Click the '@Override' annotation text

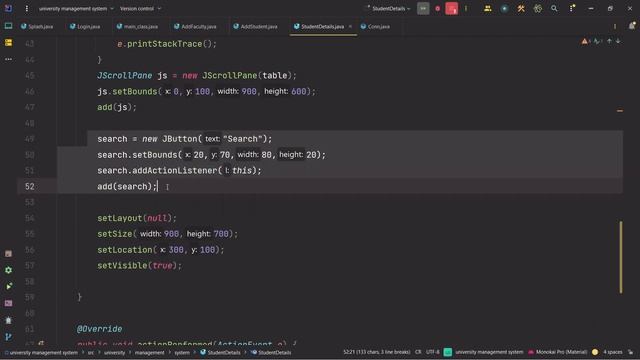[99, 329]
